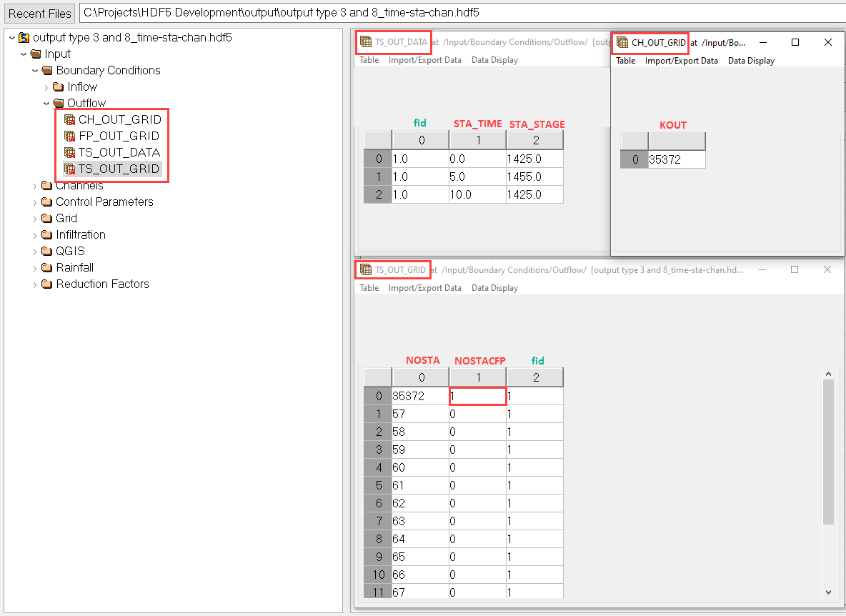
Task: Collapse the Input group chevron
Action: click(x=23, y=54)
